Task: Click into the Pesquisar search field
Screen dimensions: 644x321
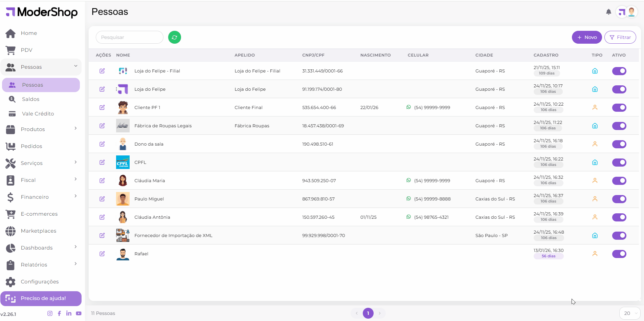Action: 129,37
